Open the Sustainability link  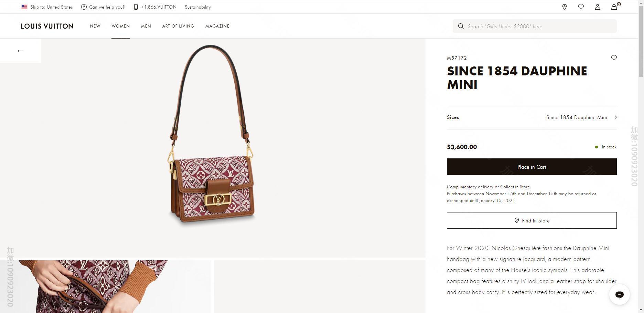pyautogui.click(x=198, y=7)
